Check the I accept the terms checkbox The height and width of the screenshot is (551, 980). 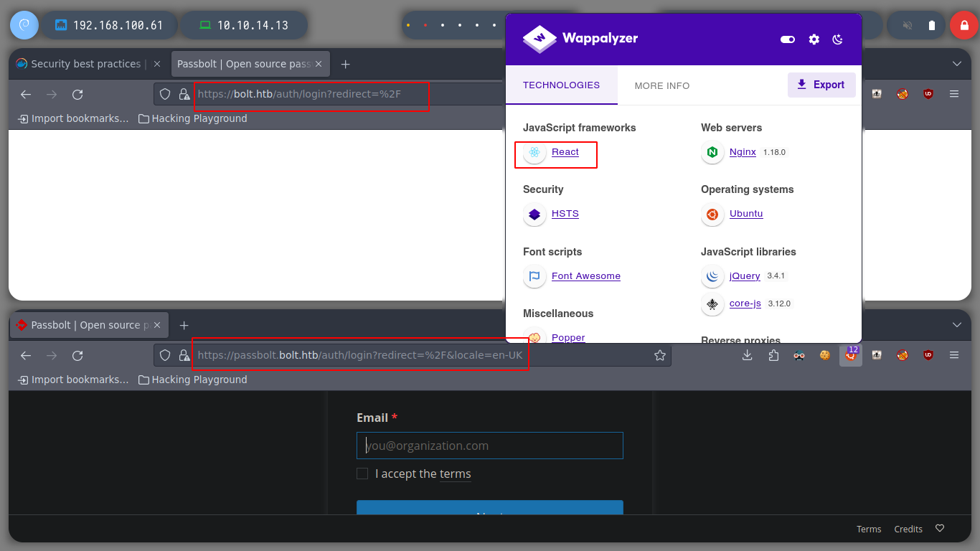[362, 474]
